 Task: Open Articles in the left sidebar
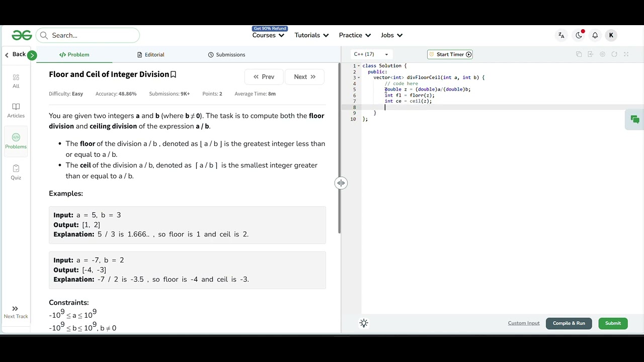(x=16, y=111)
